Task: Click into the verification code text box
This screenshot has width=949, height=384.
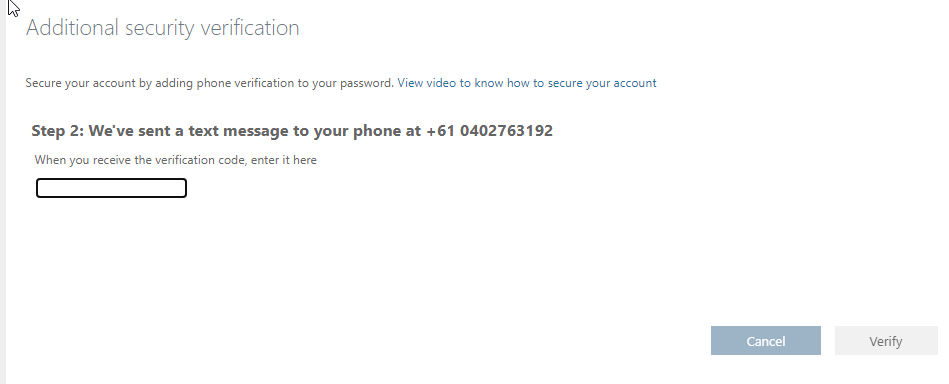Action: pyautogui.click(x=111, y=188)
